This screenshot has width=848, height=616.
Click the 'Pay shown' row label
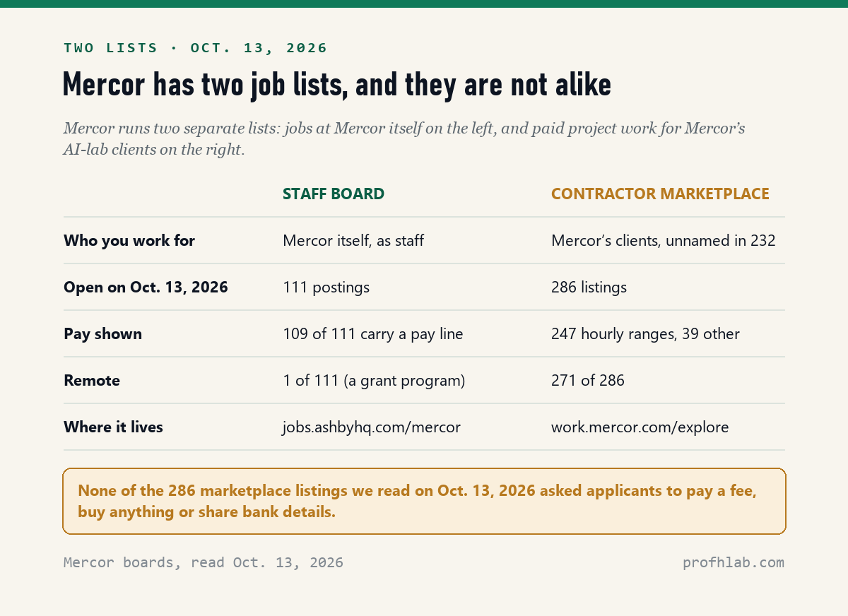pyautogui.click(x=102, y=334)
